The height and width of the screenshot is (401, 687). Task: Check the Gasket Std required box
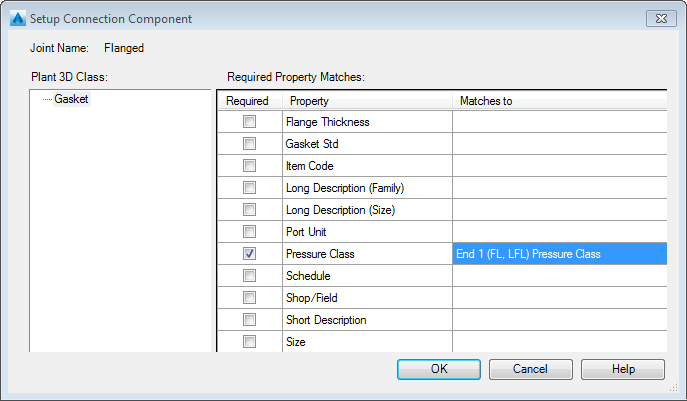250,144
